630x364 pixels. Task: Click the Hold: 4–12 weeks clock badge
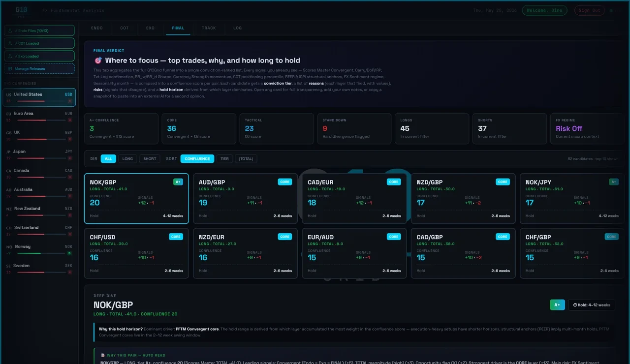coord(592,305)
